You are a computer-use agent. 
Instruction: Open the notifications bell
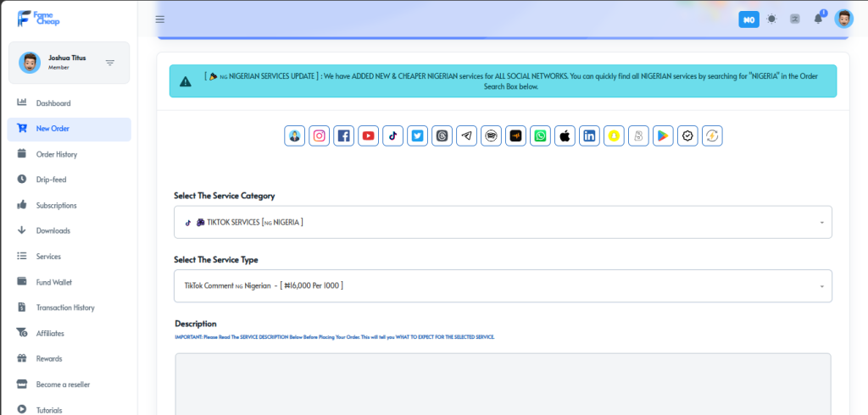click(818, 19)
